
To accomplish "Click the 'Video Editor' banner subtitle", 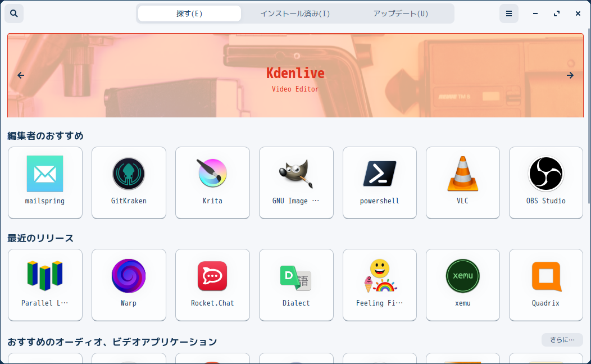I will (x=295, y=89).
